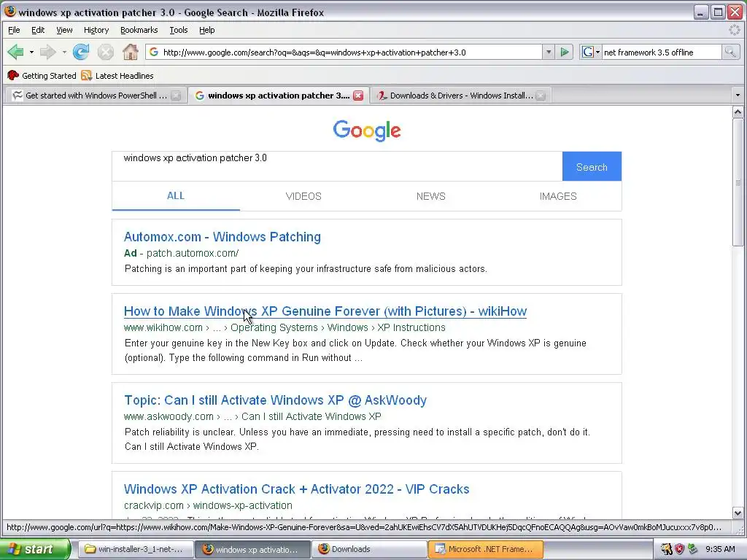
Task: Click the red shield security icon in the system tray
Action: click(x=680, y=549)
